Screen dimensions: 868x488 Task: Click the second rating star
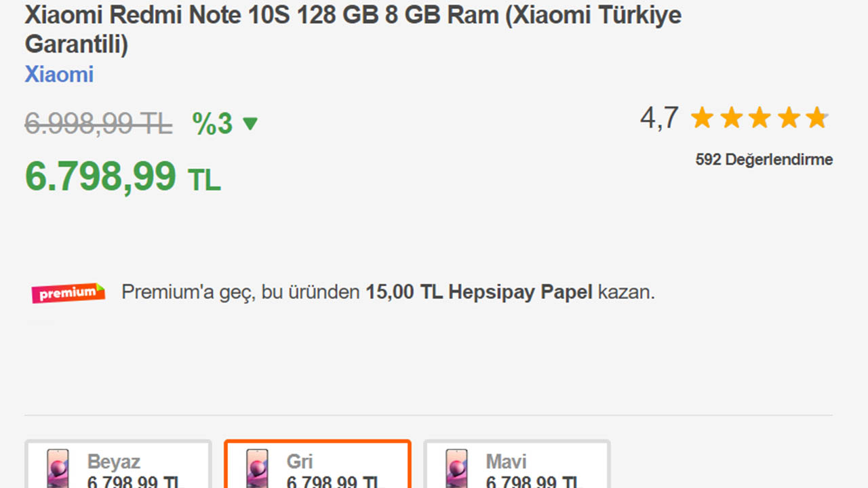pos(731,118)
